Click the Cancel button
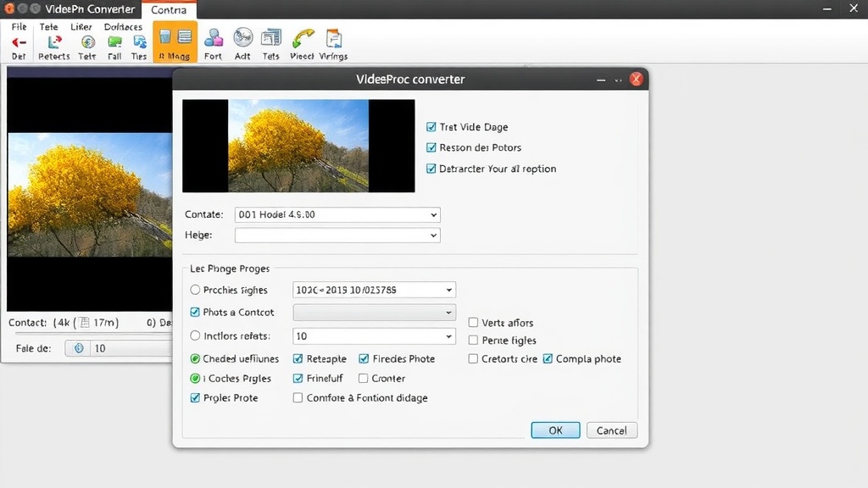This screenshot has width=868, height=488. (x=611, y=430)
